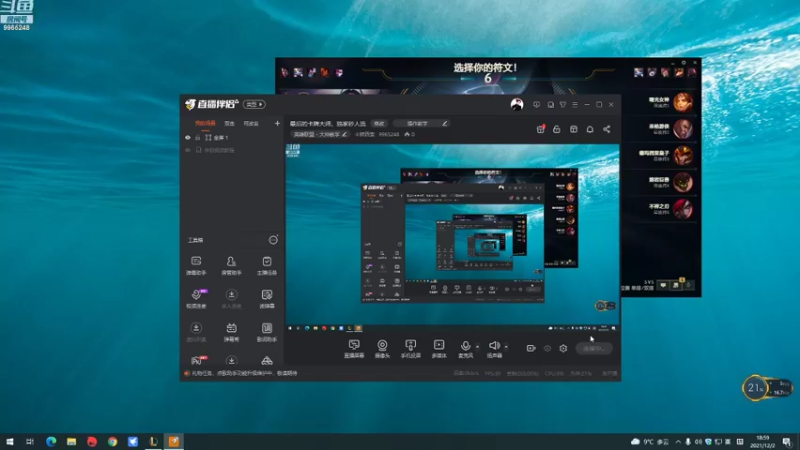Expand the microphone options arrow
The width and height of the screenshot is (800, 450).
click(x=478, y=346)
